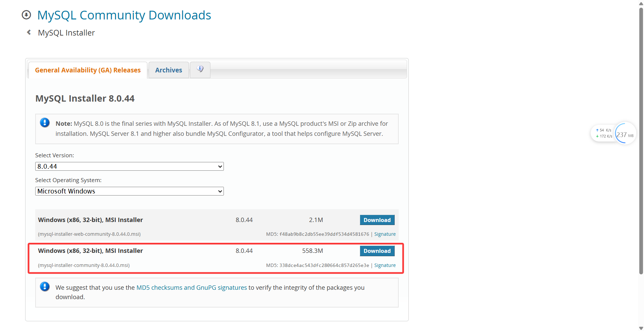Click the 558.3M file size value
The height and width of the screenshot is (331, 644).
pos(312,251)
